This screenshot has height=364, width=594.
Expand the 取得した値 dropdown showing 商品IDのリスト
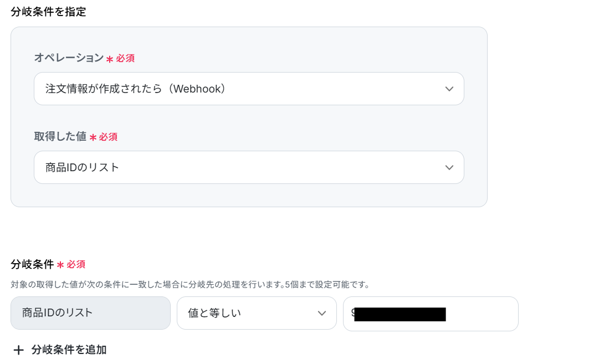pos(249,167)
